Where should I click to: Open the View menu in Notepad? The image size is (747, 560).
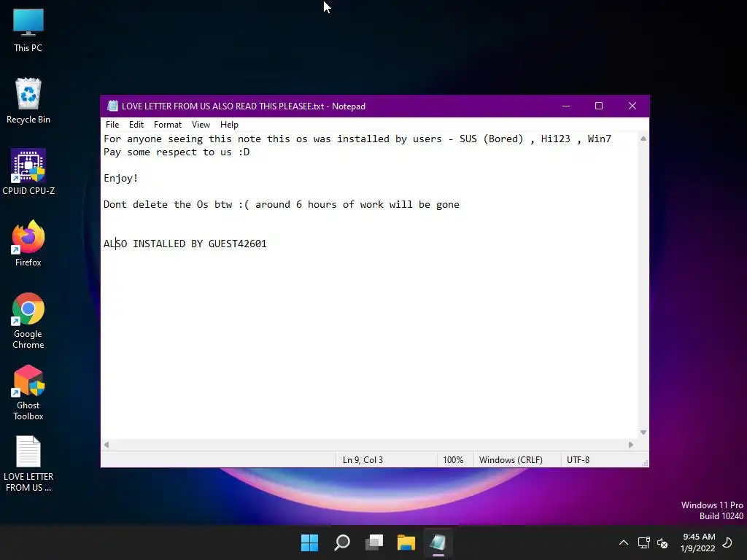point(201,125)
